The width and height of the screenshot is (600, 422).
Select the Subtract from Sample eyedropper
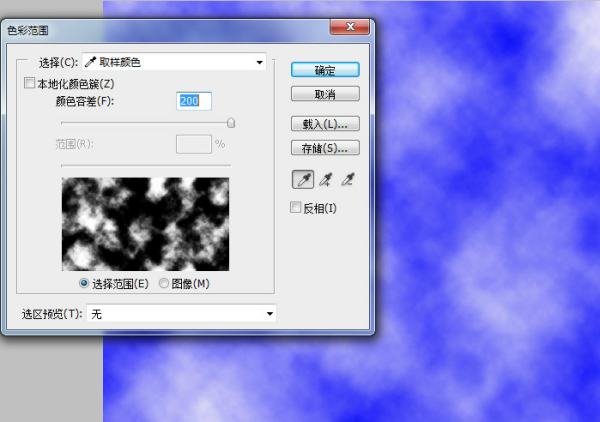pos(348,179)
